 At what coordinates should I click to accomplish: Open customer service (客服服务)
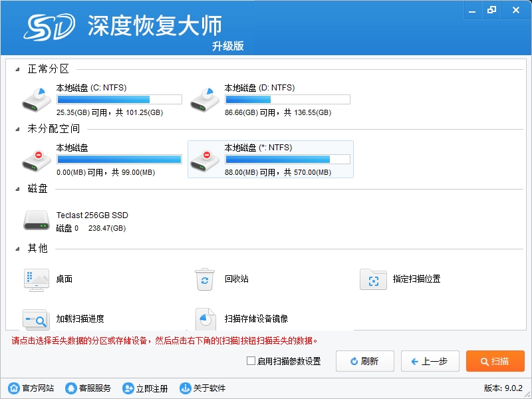point(88,388)
